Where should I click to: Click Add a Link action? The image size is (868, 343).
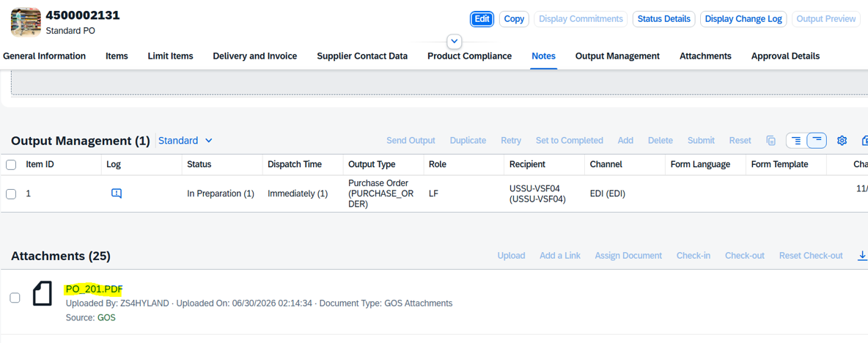point(560,256)
